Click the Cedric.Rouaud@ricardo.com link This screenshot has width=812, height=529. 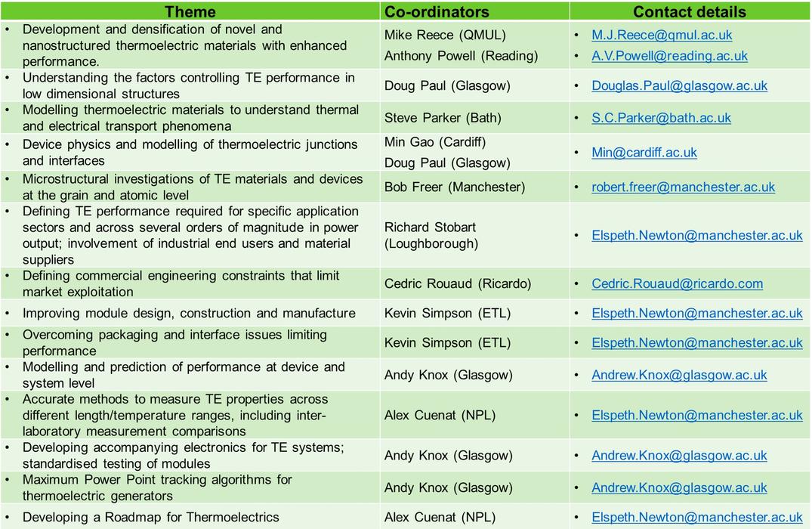tap(678, 283)
